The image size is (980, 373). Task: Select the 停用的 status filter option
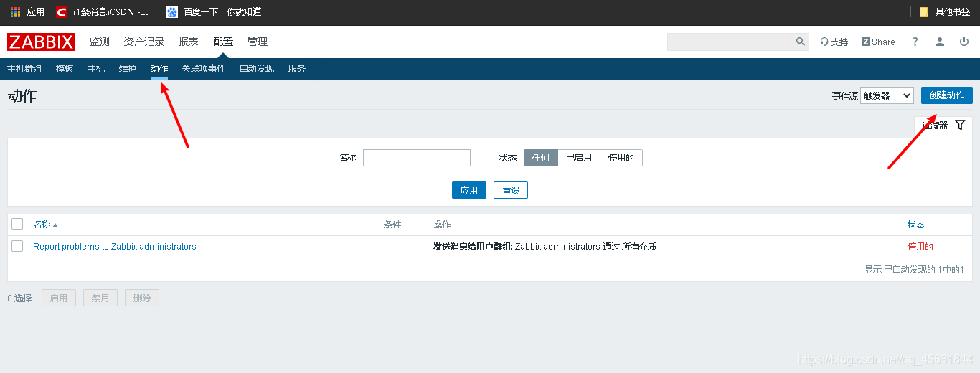pyautogui.click(x=621, y=158)
